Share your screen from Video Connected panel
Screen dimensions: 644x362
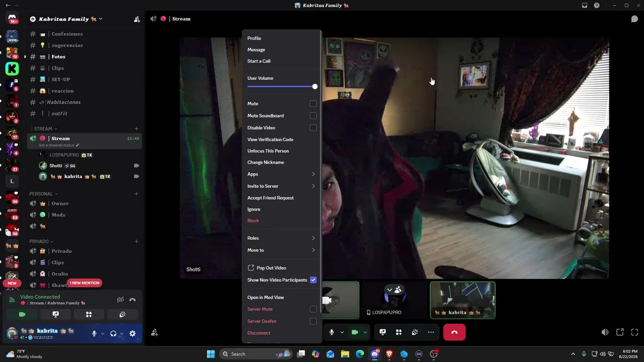tap(55, 314)
